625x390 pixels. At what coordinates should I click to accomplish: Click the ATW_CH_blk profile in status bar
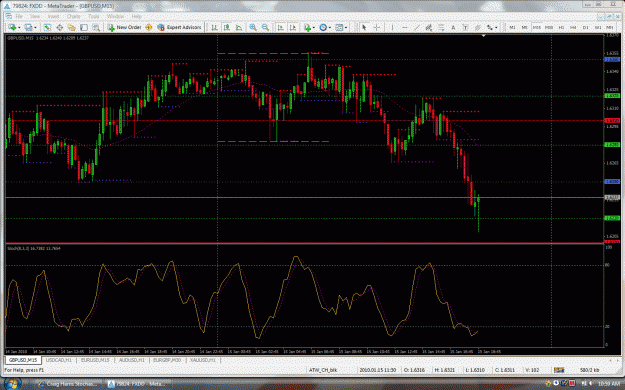(x=323, y=370)
